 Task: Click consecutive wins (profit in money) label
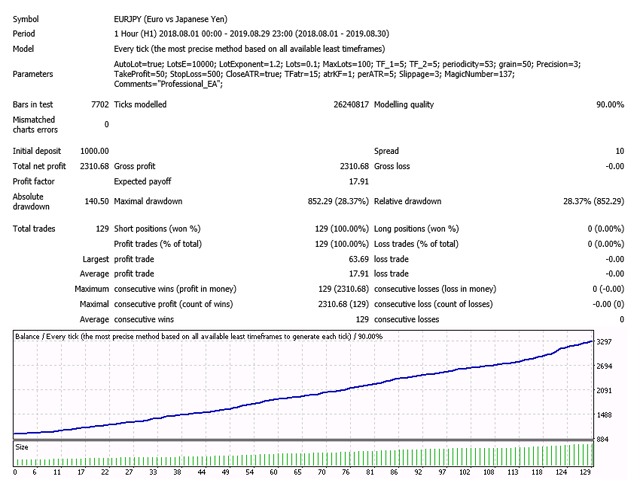(175, 289)
